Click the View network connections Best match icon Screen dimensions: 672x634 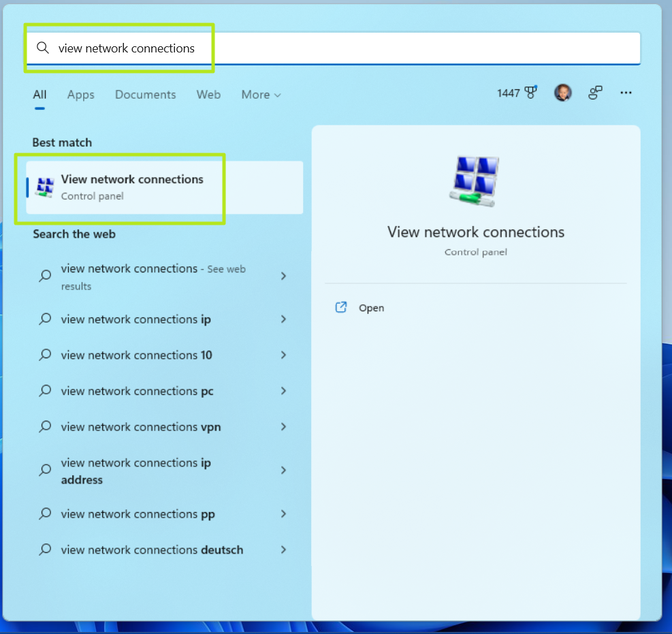coord(44,185)
